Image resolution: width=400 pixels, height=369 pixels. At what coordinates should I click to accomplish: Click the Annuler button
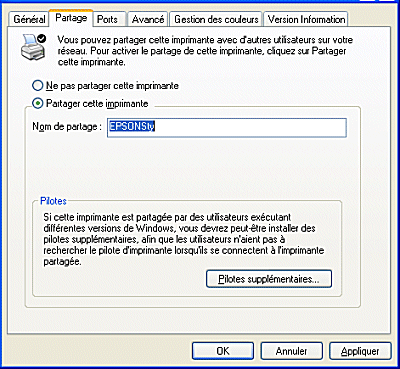[x=291, y=351]
